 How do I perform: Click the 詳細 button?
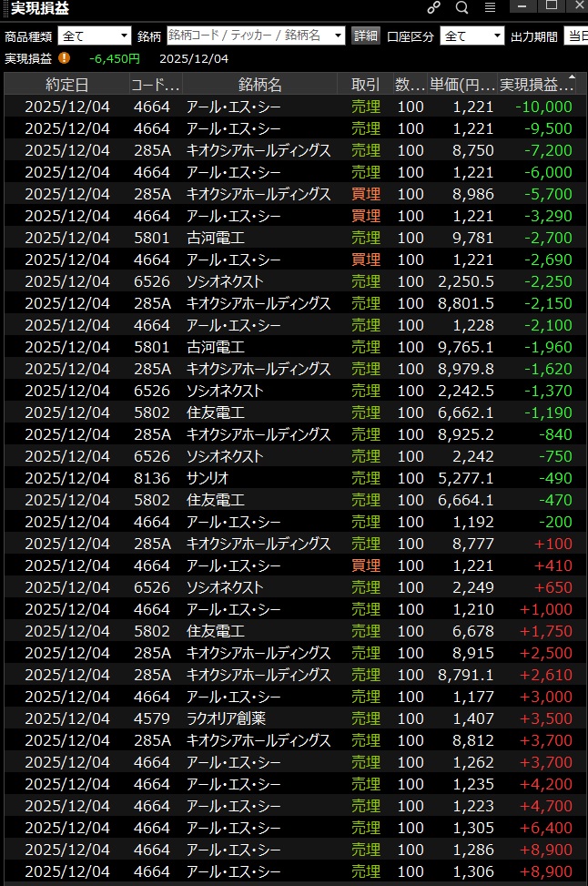tap(365, 36)
